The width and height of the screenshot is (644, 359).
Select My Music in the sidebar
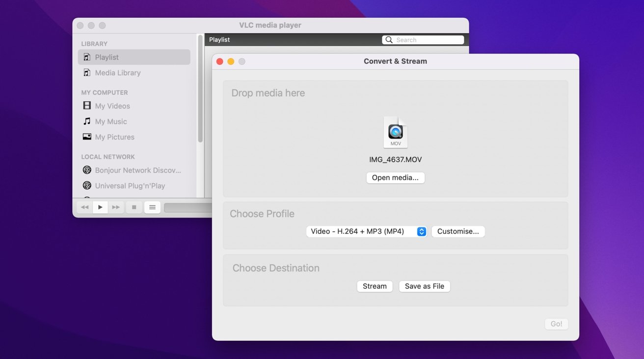click(x=134, y=121)
